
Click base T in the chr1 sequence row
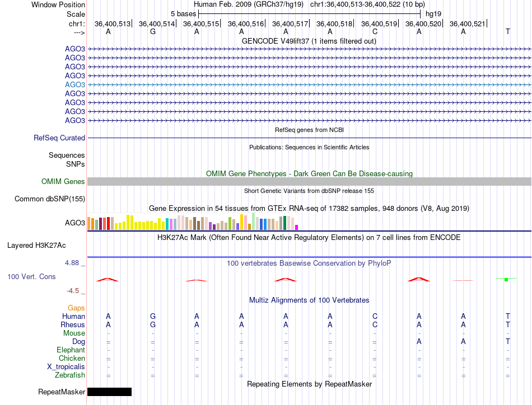tap(507, 31)
